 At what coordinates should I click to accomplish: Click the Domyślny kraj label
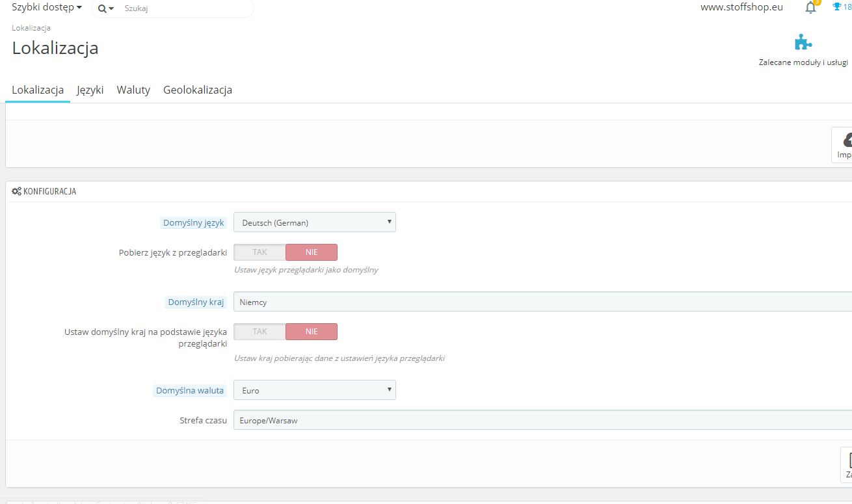(196, 302)
